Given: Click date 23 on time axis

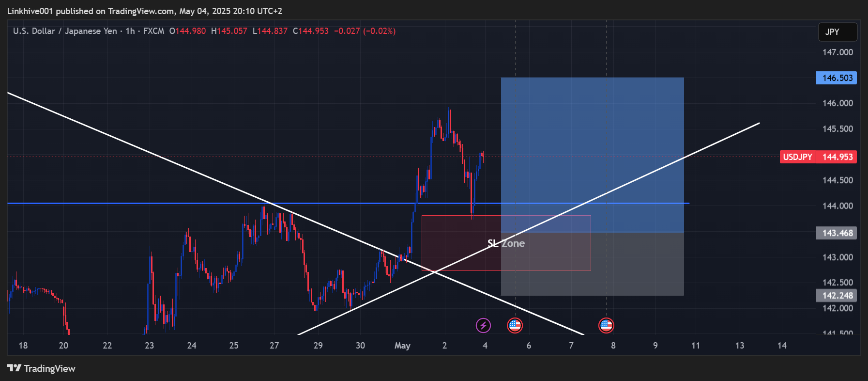Looking at the screenshot, I should point(149,346).
